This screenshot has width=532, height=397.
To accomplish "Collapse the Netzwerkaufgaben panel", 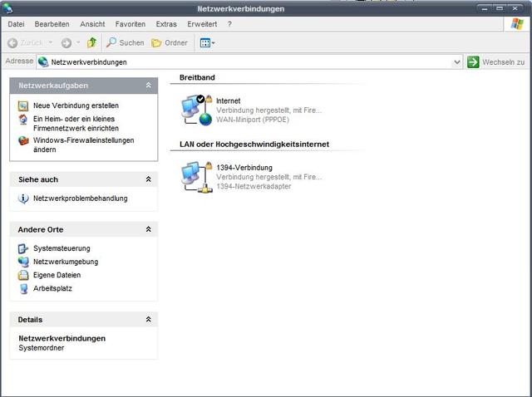I will 149,85.
